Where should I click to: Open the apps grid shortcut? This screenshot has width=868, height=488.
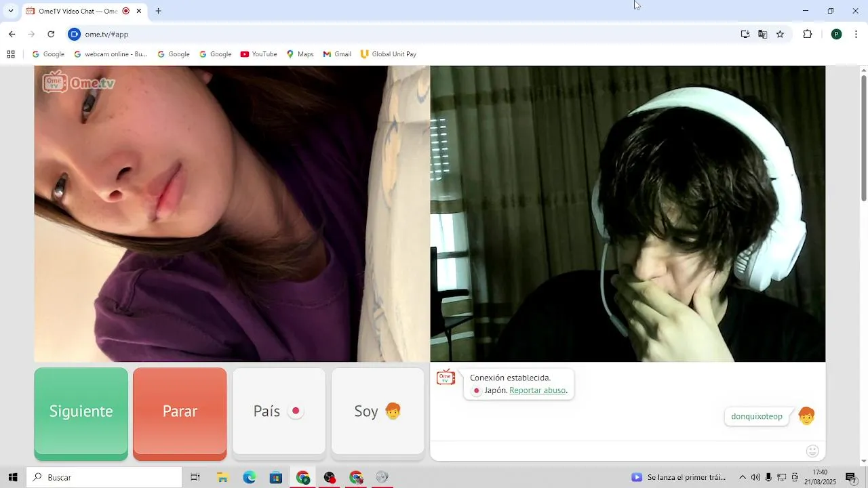click(11, 54)
